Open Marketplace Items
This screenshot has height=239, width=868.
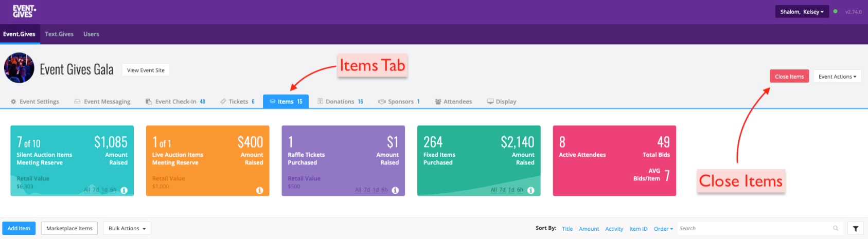pyautogui.click(x=69, y=228)
